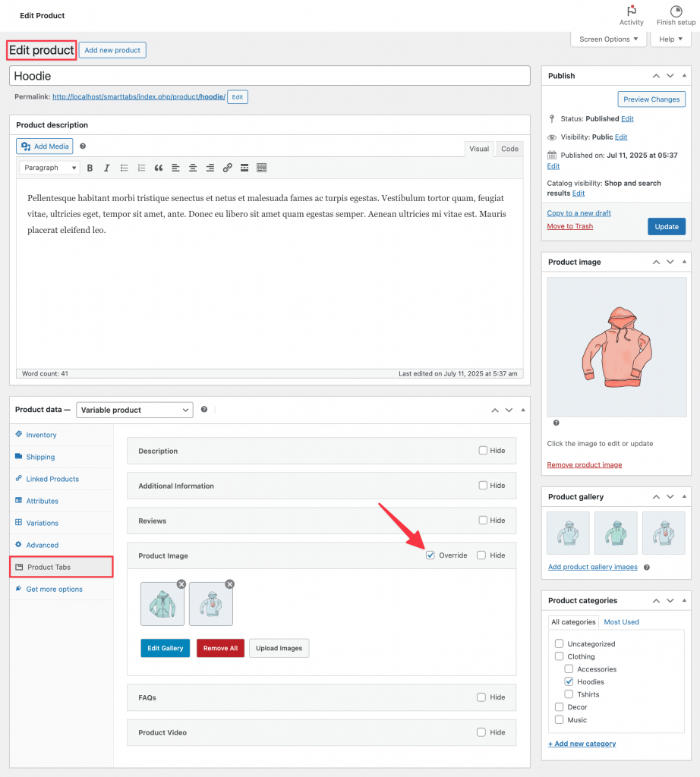The height and width of the screenshot is (777, 700).
Task: Check Hide for Additional Information tab
Action: coord(483,486)
